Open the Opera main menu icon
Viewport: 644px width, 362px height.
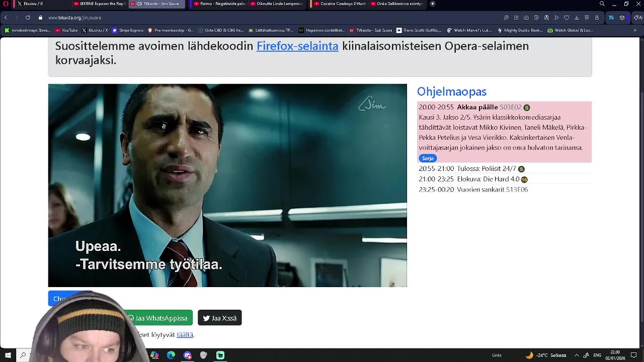click(6, 4)
